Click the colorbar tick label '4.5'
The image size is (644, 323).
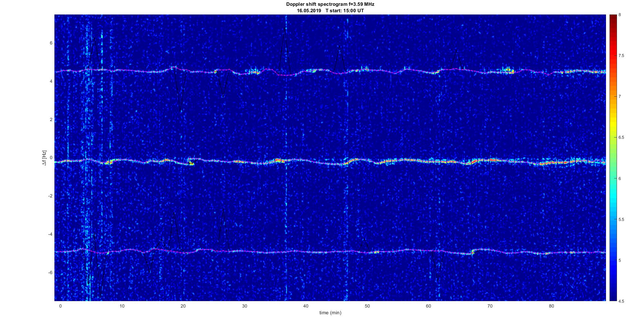[621, 301]
